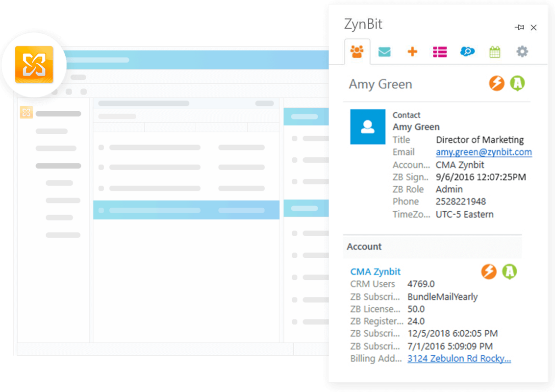The height and width of the screenshot is (392, 555).
Task: Open the green calendar icon
Action: click(495, 51)
